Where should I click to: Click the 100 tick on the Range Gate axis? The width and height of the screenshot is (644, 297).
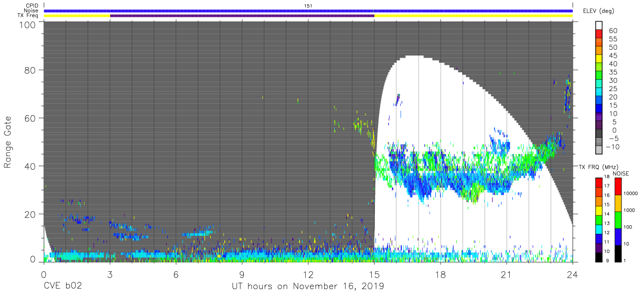tap(28, 25)
